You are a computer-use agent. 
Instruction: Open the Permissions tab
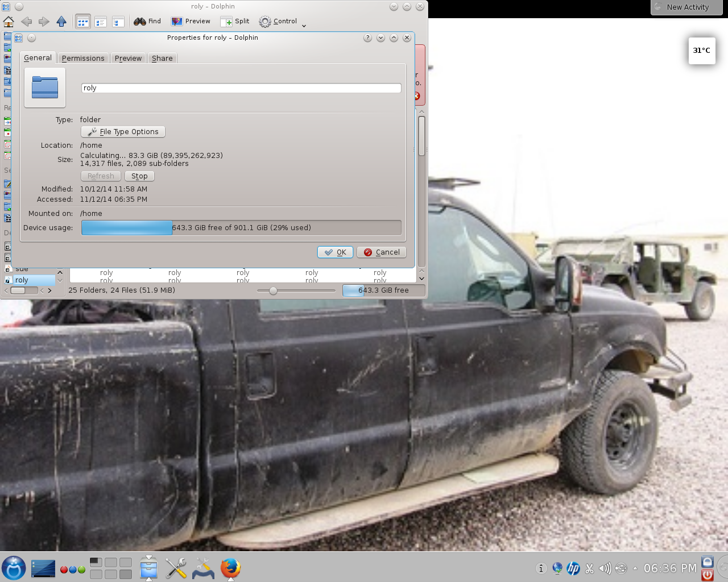coord(83,58)
